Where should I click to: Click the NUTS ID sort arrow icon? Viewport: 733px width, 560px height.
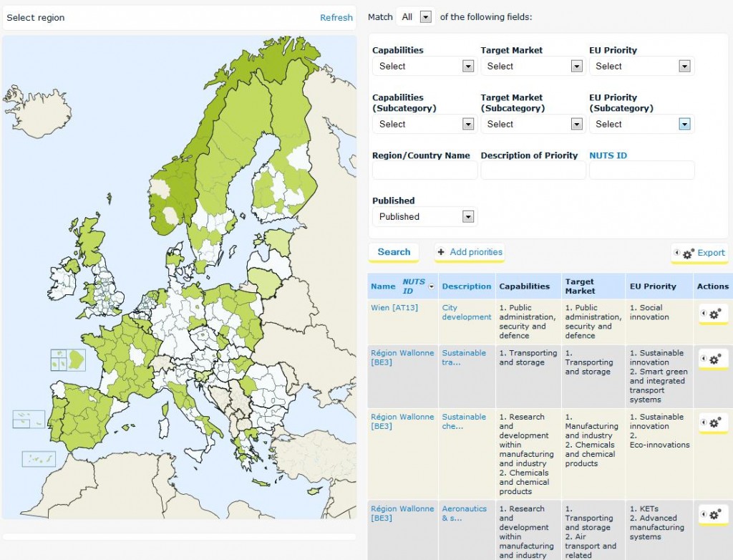click(431, 286)
